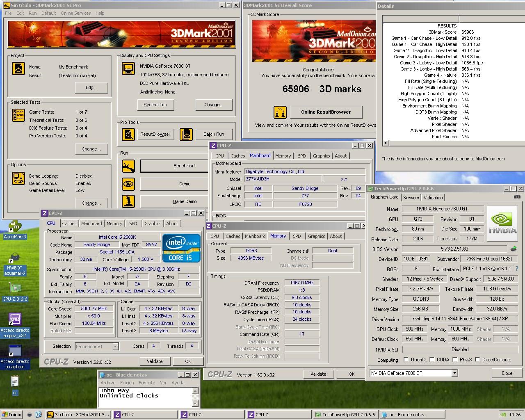Image resolution: width=525 pixels, height=420 pixels.
Task: Switch to the Caches tab in CPU-Z CPU window
Action: click(x=69, y=224)
